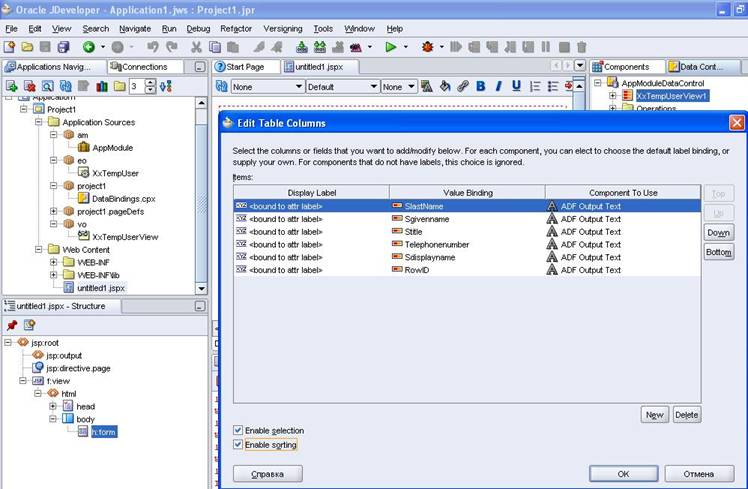Click the Paste icon in main toolbar

tap(233, 47)
